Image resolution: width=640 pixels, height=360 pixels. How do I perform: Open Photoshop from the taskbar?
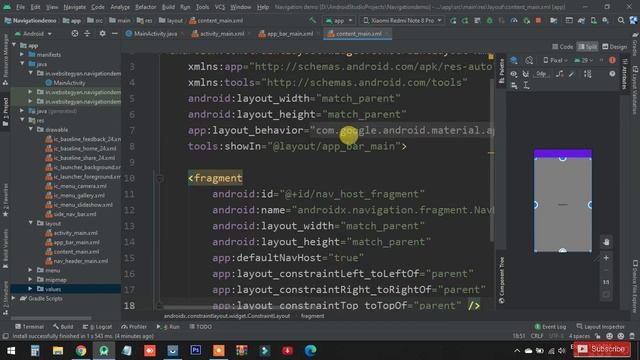(196, 350)
